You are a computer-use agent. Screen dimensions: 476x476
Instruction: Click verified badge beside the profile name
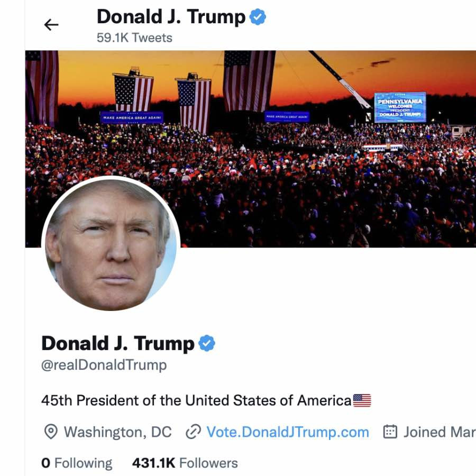click(x=207, y=343)
